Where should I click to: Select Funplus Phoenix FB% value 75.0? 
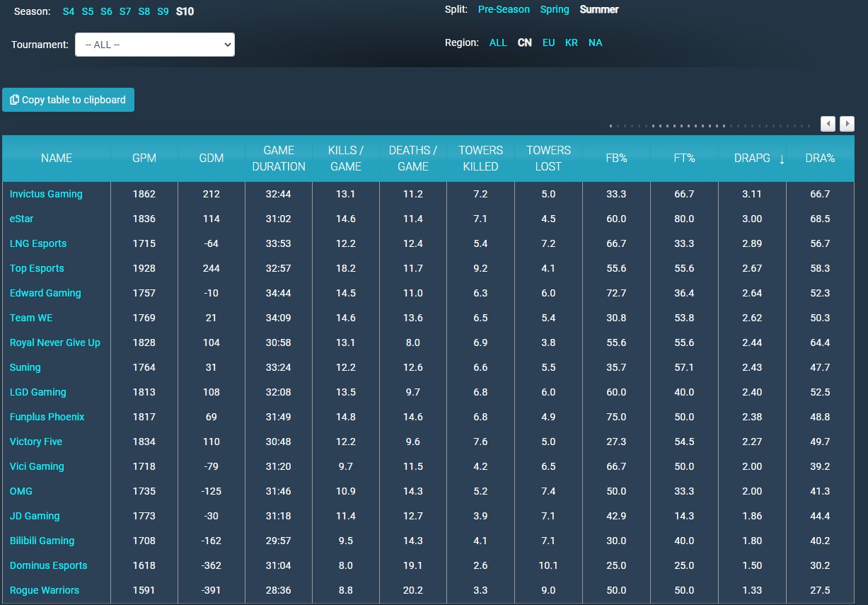click(616, 417)
